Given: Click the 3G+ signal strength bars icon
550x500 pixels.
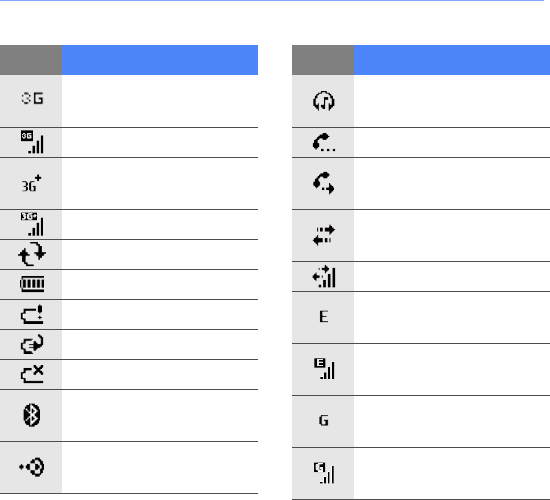Looking at the screenshot, I should point(32,224).
